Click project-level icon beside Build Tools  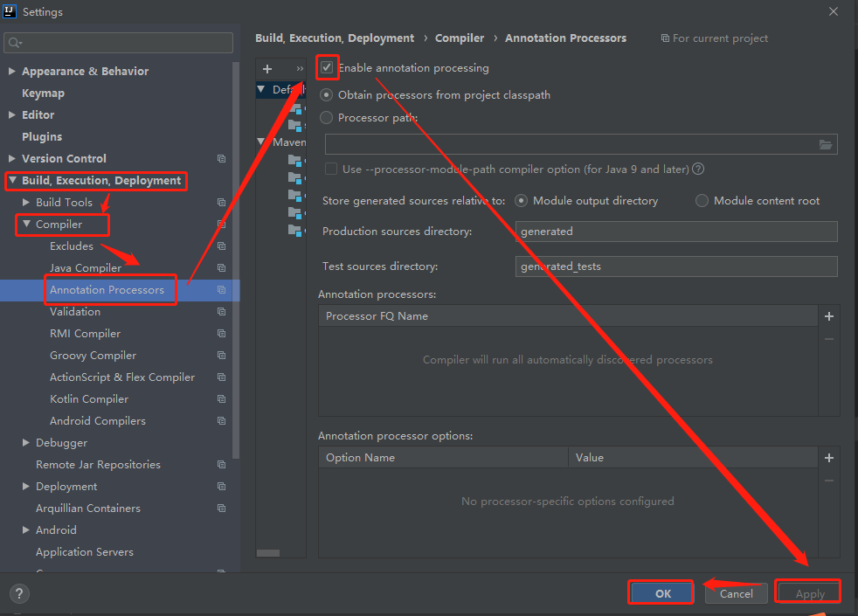pyautogui.click(x=222, y=203)
